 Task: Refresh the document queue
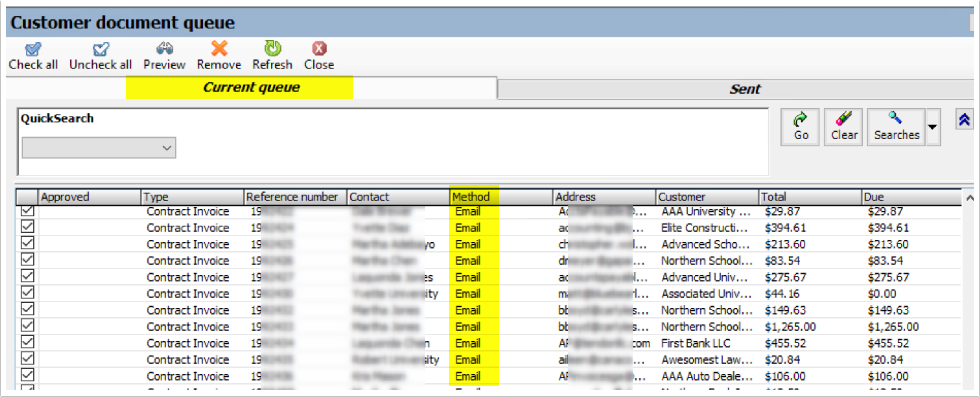pos(273,49)
